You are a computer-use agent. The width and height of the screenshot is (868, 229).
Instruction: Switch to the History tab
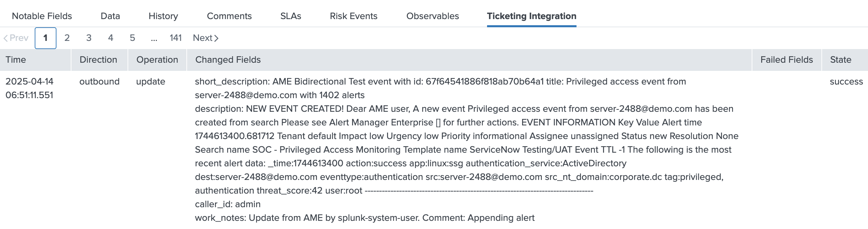[x=163, y=16]
